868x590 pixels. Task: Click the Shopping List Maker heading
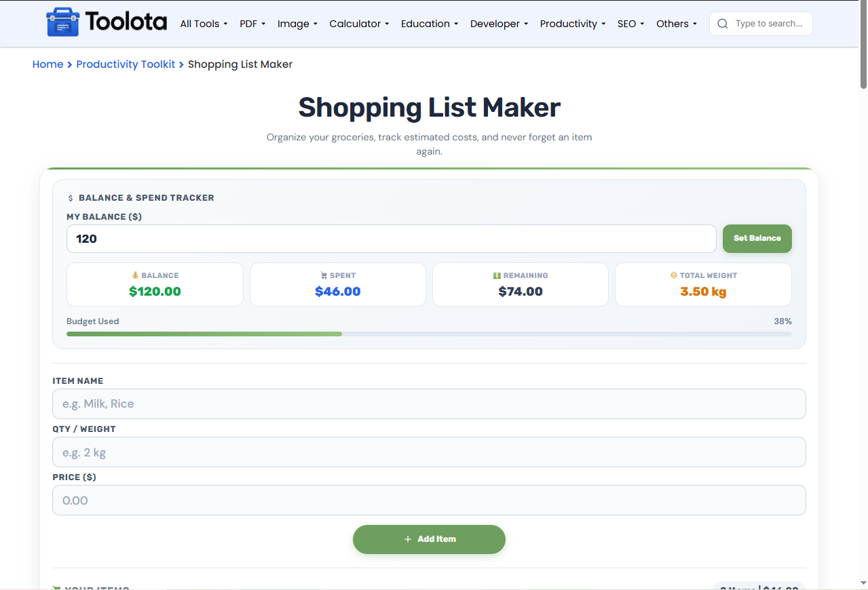click(x=430, y=107)
